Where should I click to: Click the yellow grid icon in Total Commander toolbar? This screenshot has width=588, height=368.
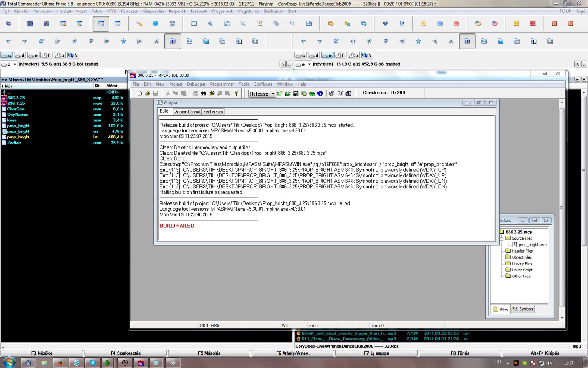click(516, 23)
